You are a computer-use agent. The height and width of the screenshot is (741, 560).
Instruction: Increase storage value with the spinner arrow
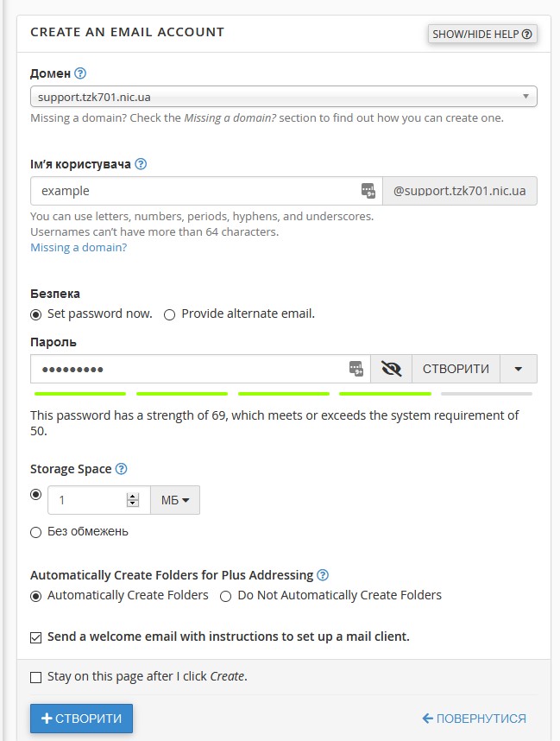pos(133,497)
